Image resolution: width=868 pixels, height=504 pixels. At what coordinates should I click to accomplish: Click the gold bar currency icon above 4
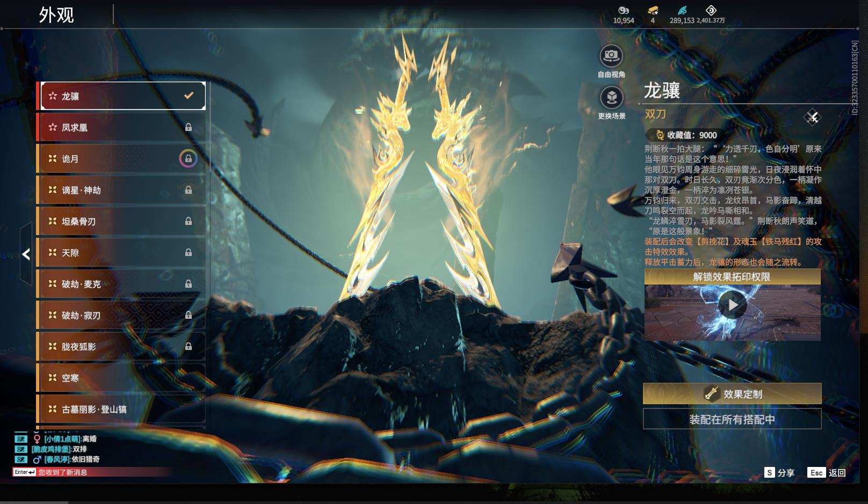653,10
